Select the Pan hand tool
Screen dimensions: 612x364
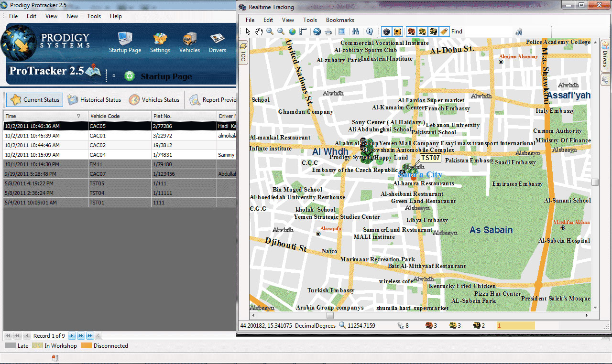[x=259, y=32]
